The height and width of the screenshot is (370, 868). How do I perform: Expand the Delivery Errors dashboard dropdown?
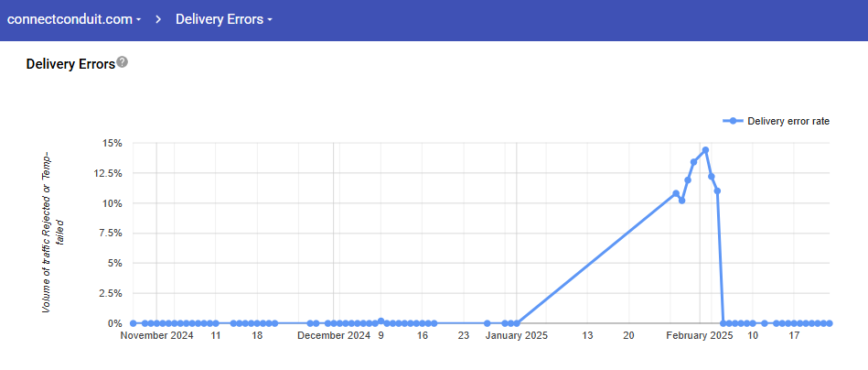tap(223, 19)
